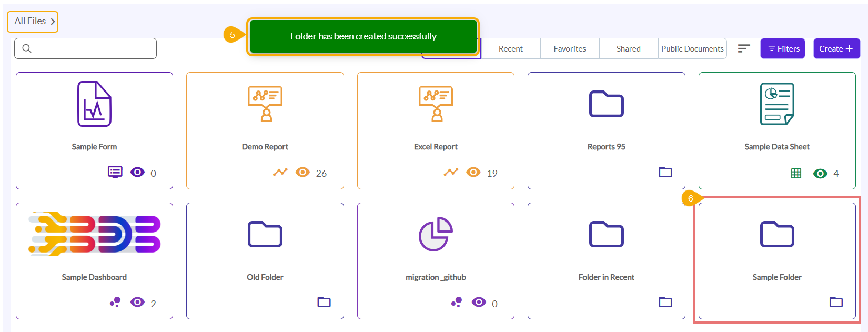
Task: Click the Sample Data Sheet icon
Action: [777, 104]
